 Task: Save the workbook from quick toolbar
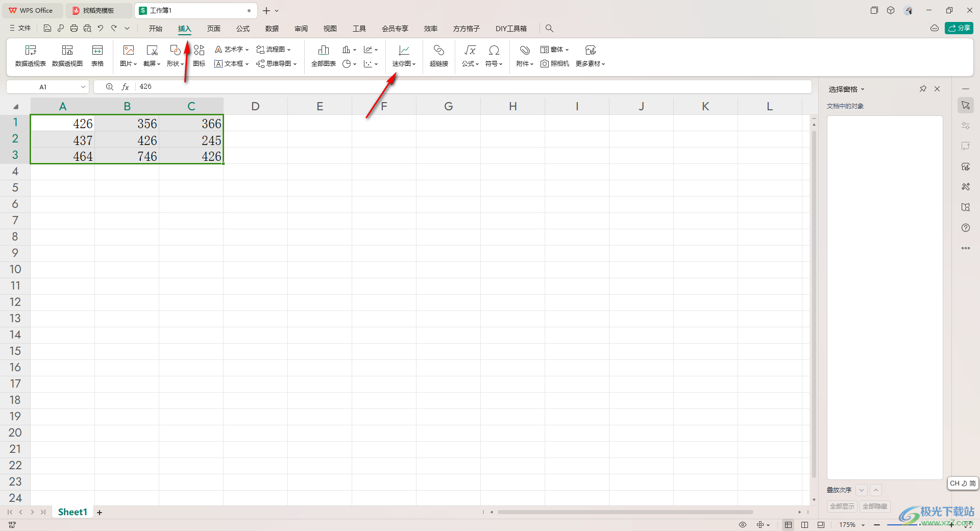click(47, 29)
